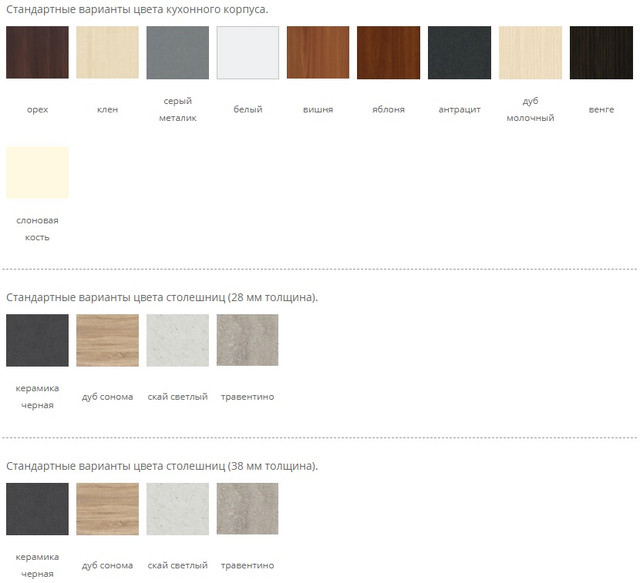Select керамика черная swatch in 28 мм section
640x583 pixels.
(x=37, y=340)
